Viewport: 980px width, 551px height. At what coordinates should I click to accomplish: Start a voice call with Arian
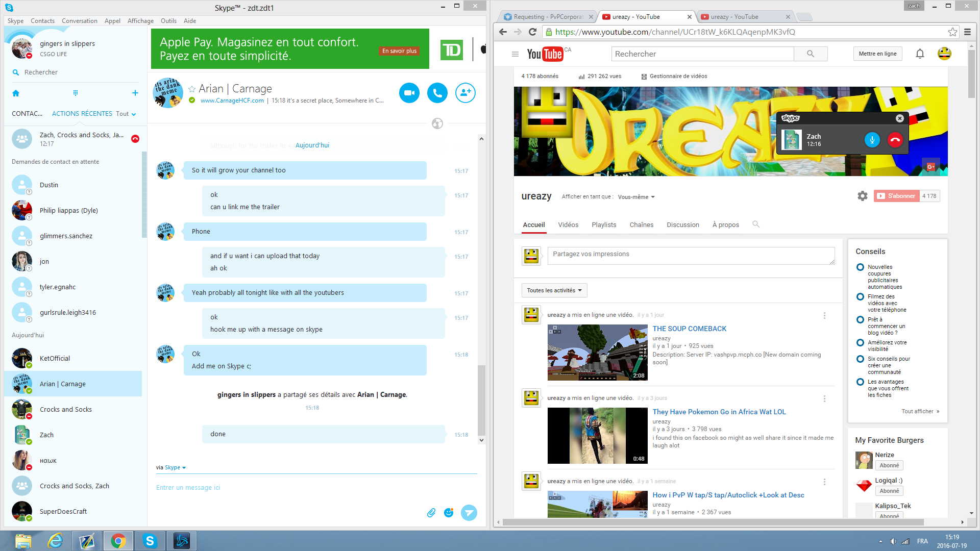(x=437, y=93)
